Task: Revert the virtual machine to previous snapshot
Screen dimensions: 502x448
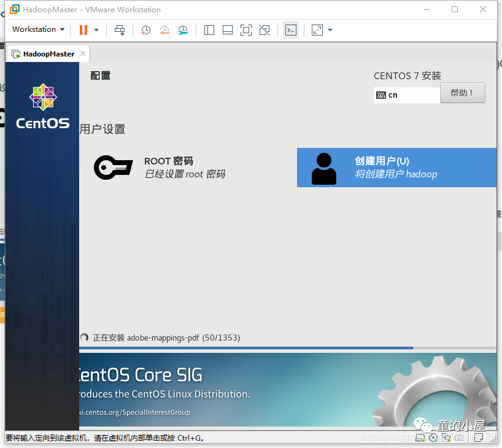Action: 164,31
